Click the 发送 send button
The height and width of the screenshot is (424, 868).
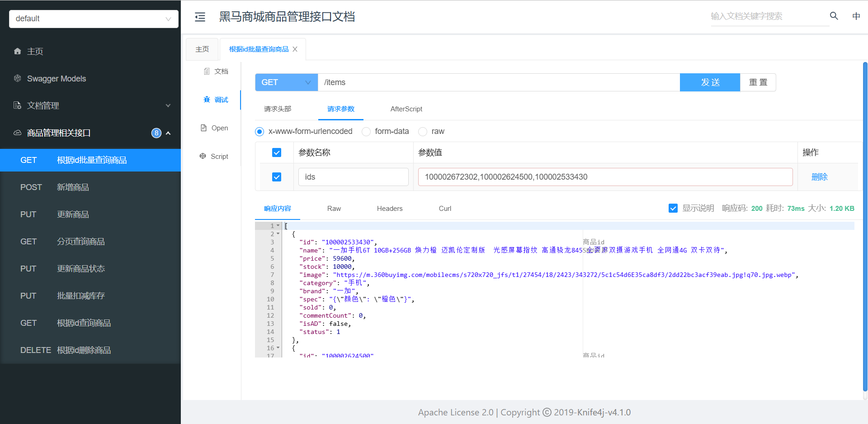click(710, 82)
